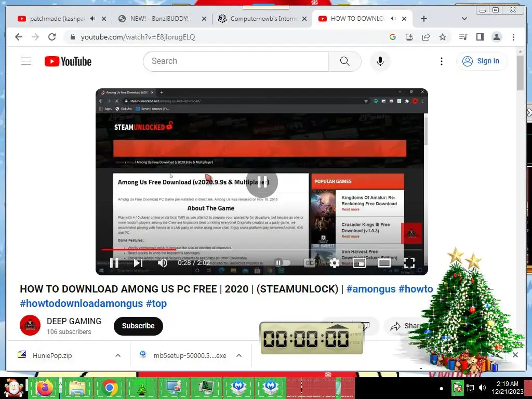Enter fullscreen video mode
The height and width of the screenshot is (399, 532).
click(409, 262)
